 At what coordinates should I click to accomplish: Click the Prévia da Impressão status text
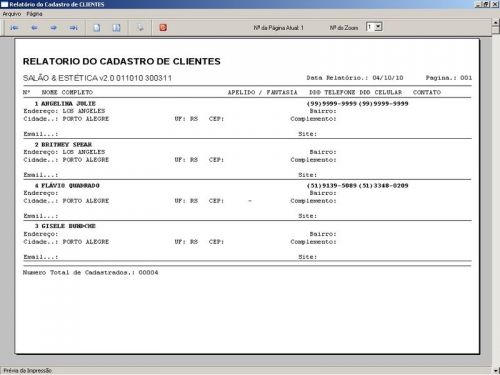click(28, 371)
